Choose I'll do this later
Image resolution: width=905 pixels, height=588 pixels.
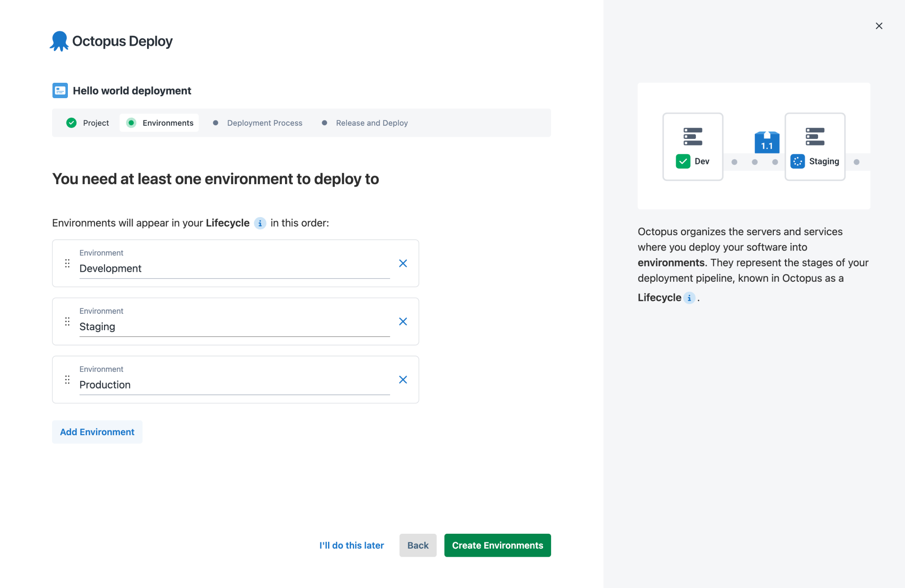coord(352,545)
